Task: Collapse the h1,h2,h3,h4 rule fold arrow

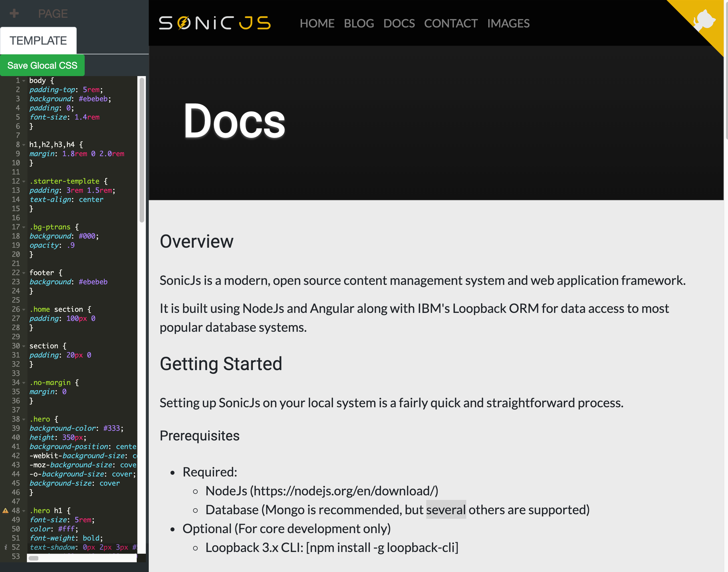Action: [x=24, y=145]
